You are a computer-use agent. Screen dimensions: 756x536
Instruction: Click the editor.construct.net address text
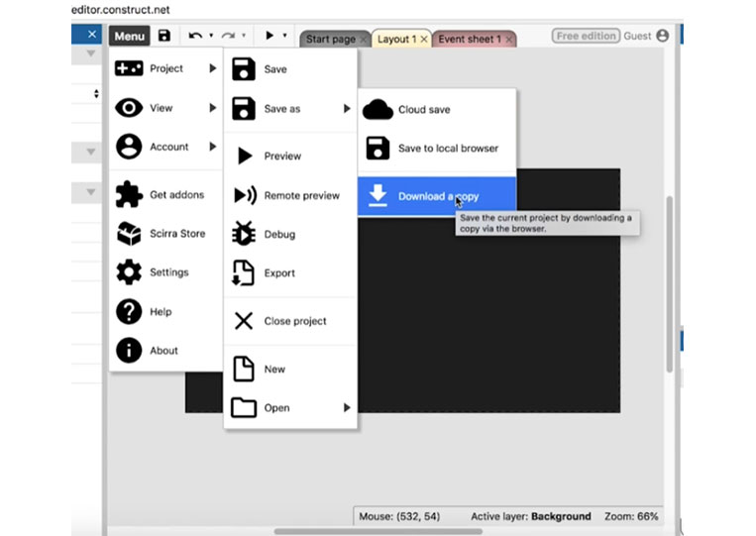click(x=121, y=10)
